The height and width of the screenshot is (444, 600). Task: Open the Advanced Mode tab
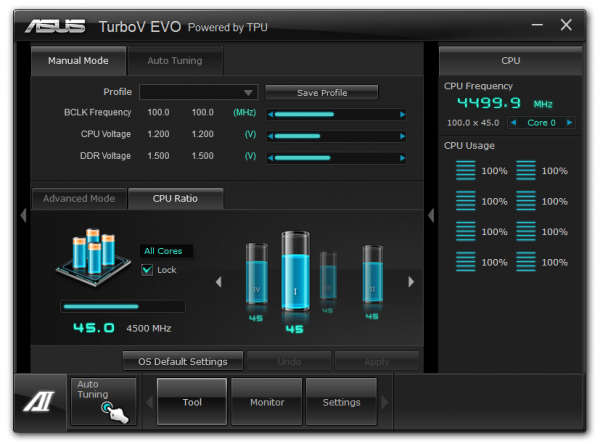click(x=79, y=198)
